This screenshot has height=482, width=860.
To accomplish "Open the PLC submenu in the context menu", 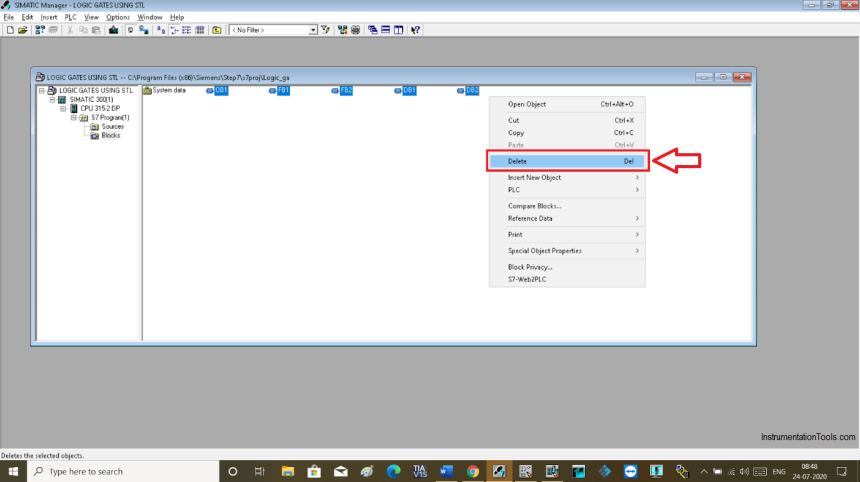I will click(567, 190).
